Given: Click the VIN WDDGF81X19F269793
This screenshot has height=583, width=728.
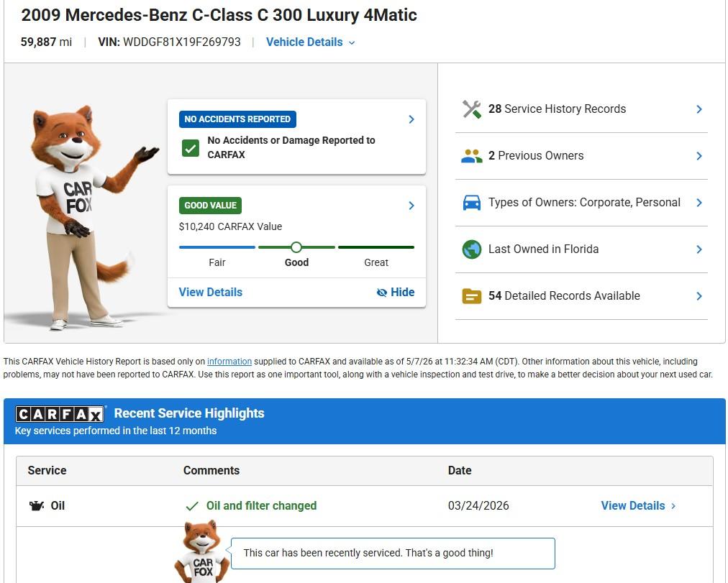Looking at the screenshot, I should (170, 42).
